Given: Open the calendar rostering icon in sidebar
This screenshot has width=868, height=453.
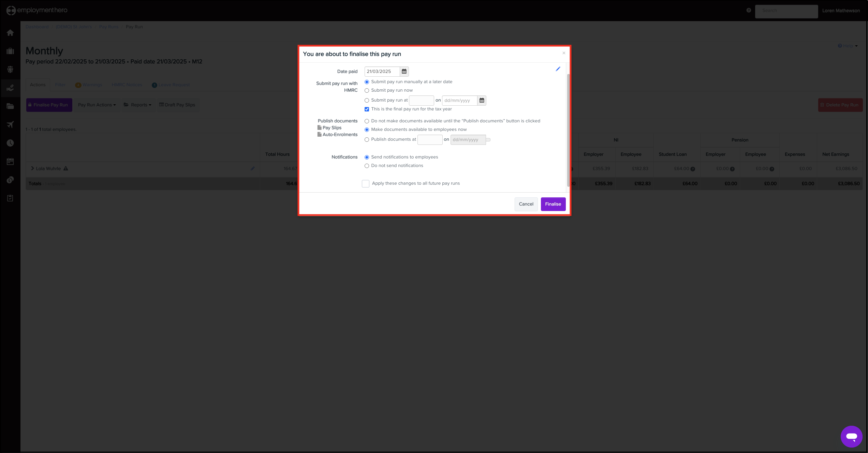Looking at the screenshot, I should pyautogui.click(x=10, y=161).
